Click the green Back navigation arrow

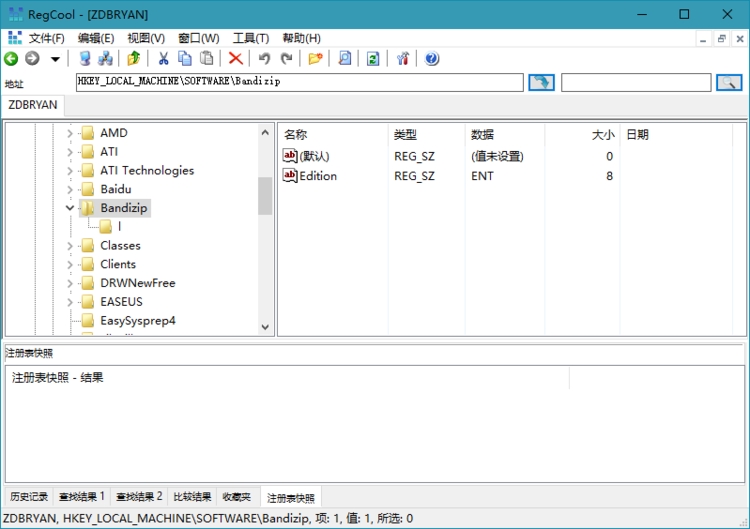point(12,59)
